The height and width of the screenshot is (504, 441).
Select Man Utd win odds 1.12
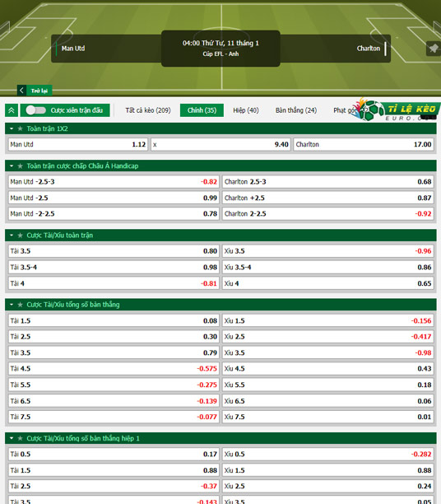(x=78, y=144)
